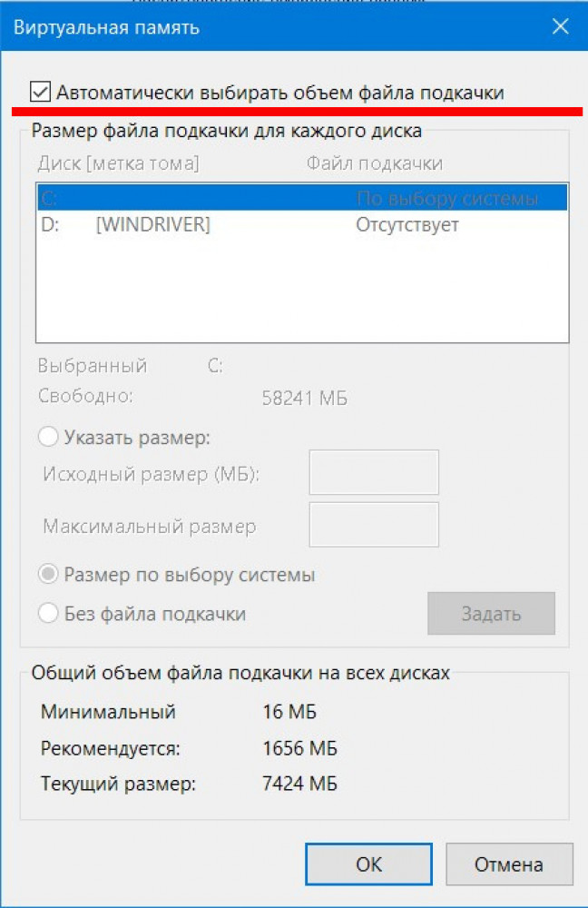Focus the Максимальный размер input field
This screenshot has height=908, width=588.
(374, 525)
